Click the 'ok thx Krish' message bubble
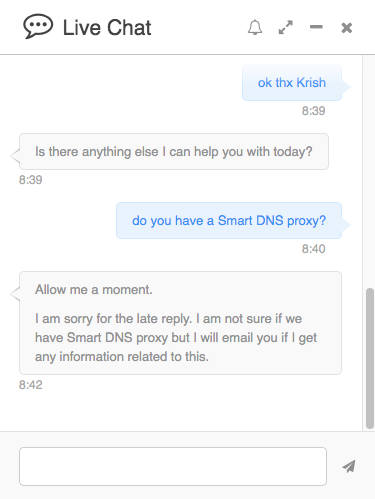375x499 pixels. pyautogui.click(x=292, y=83)
